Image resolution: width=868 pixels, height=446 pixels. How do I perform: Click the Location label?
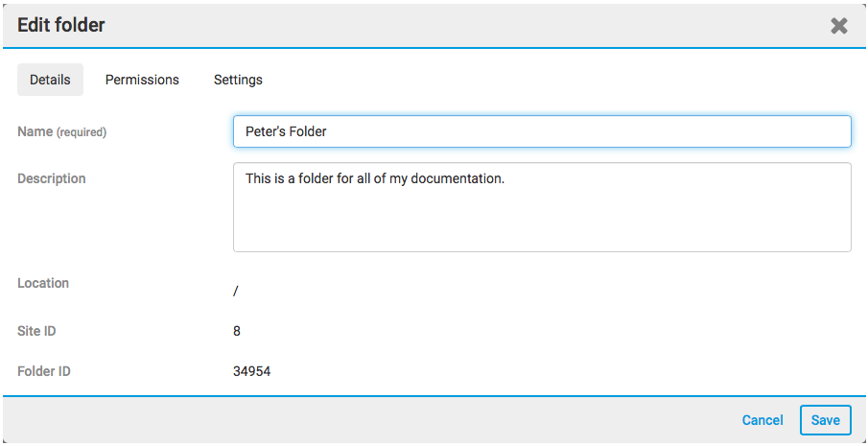(x=43, y=283)
